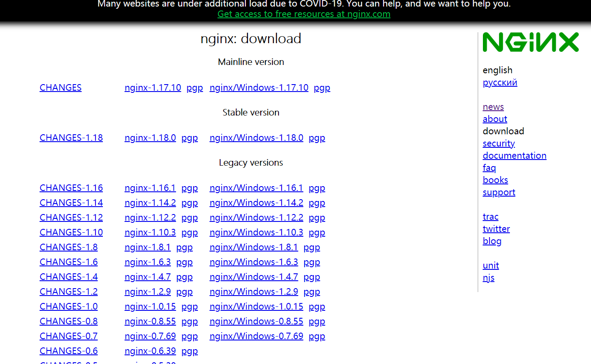591x364 pixels.
Task: Open CHANGES-0.6 link
Action: pyautogui.click(x=68, y=351)
